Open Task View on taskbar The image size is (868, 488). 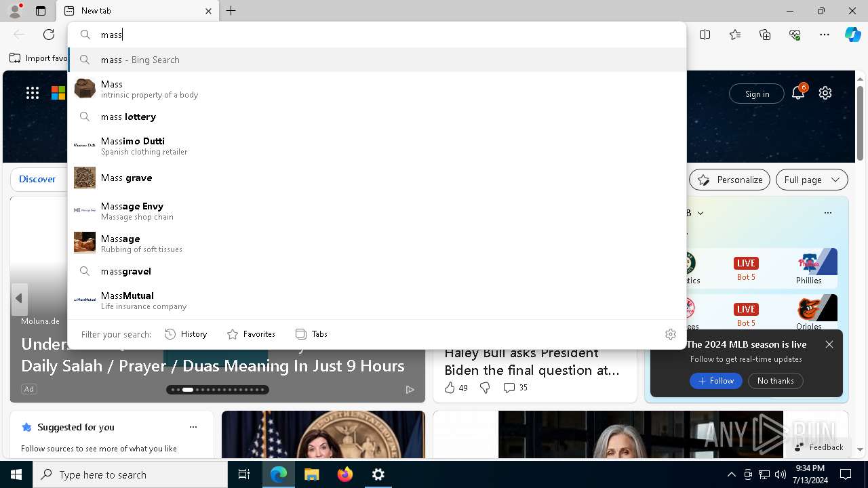(x=244, y=474)
